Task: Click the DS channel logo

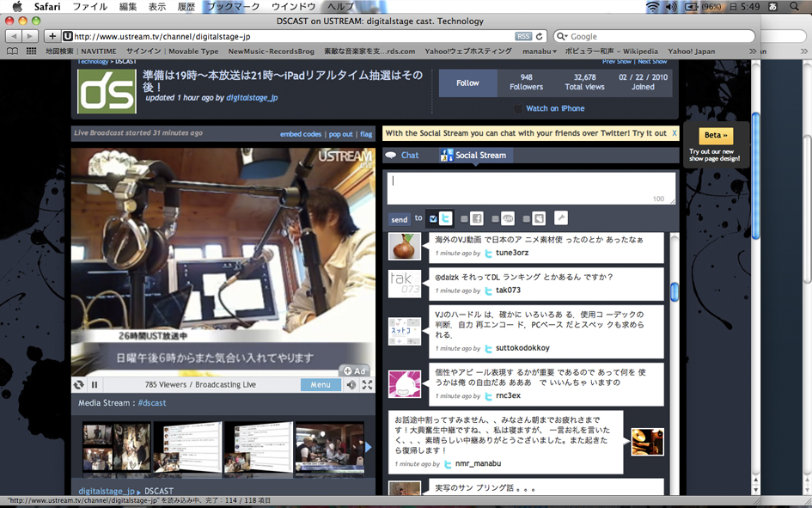Action: click(x=107, y=91)
